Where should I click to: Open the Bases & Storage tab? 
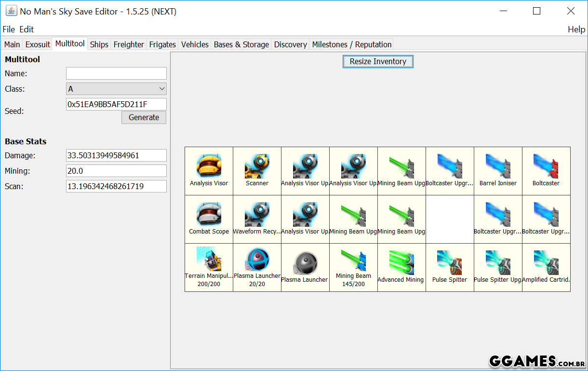point(241,44)
